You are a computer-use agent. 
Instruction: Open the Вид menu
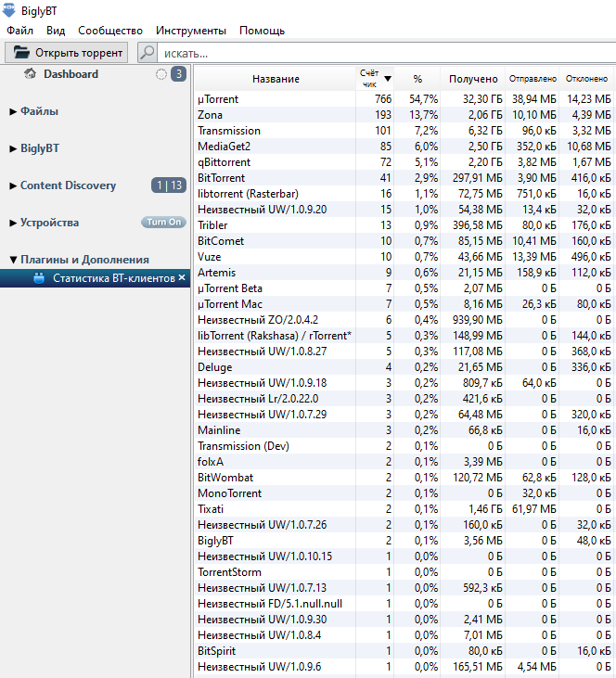click(56, 31)
